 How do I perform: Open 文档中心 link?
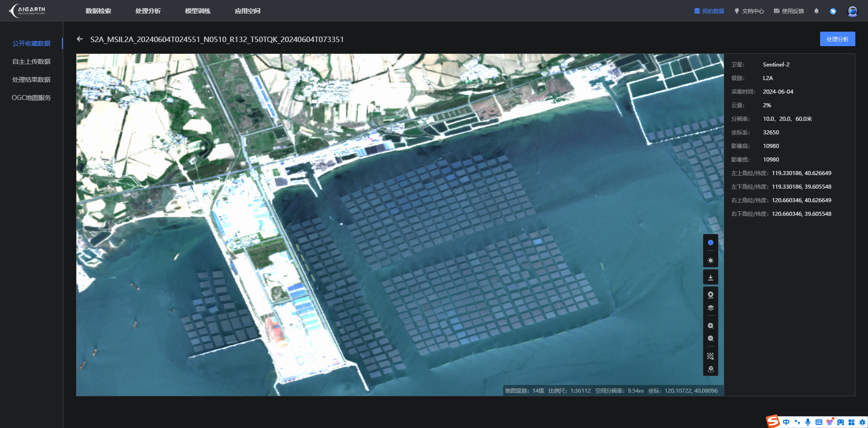749,11
